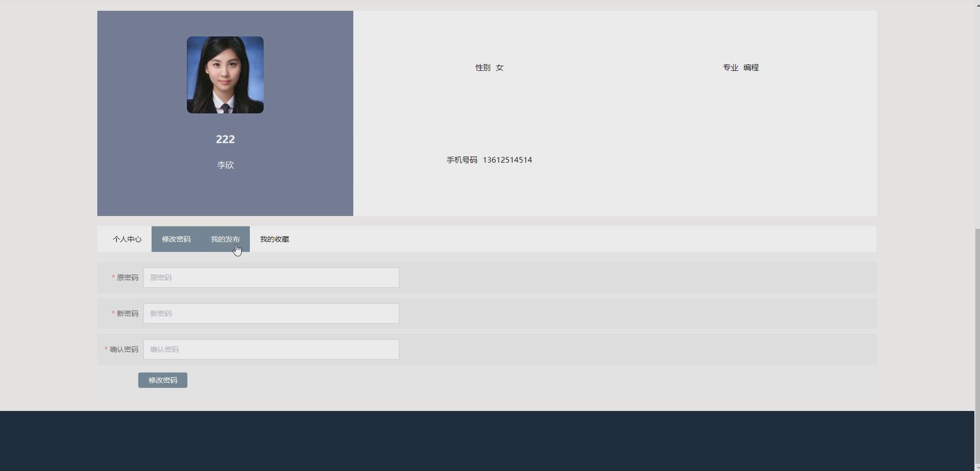Screen dimensions: 980x471
Task: Click the scrollbar up arrow
Action: click(977, 5)
